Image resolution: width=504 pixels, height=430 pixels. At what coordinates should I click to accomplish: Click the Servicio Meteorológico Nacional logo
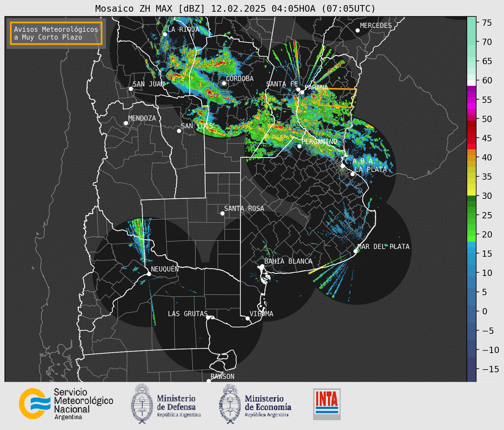[66, 404]
